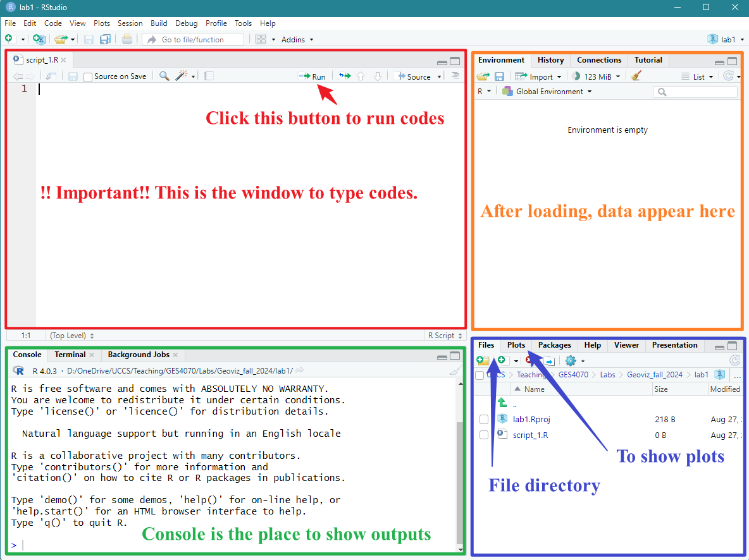This screenshot has width=749, height=560.
Task: Open lab1 project dropdown in top right
Action: [726, 39]
